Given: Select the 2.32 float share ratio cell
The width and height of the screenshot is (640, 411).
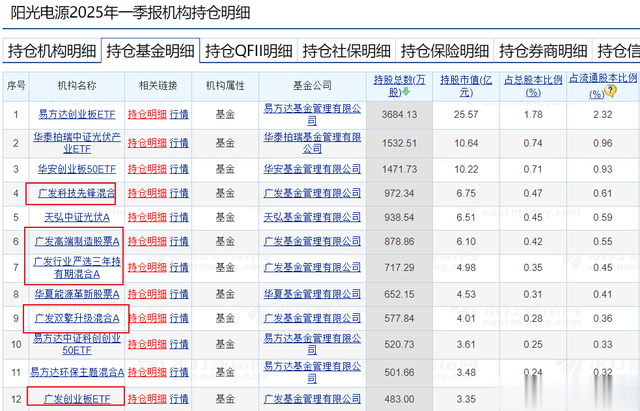Looking at the screenshot, I should (x=603, y=115).
